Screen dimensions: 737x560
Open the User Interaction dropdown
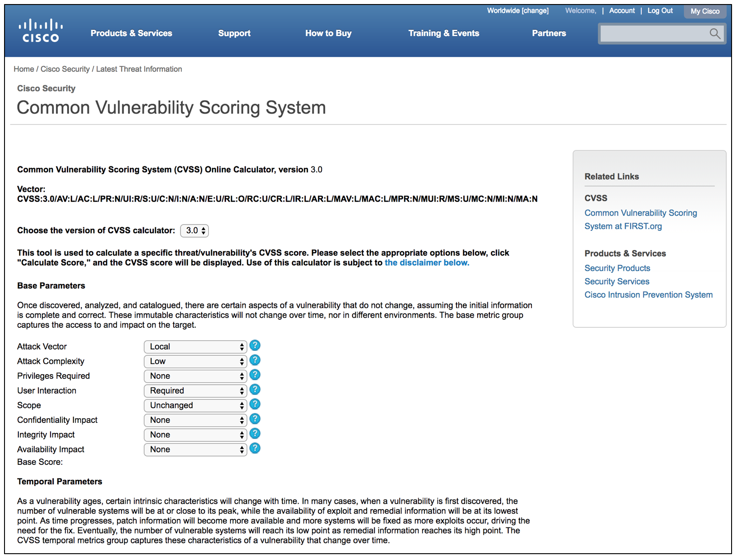(195, 390)
